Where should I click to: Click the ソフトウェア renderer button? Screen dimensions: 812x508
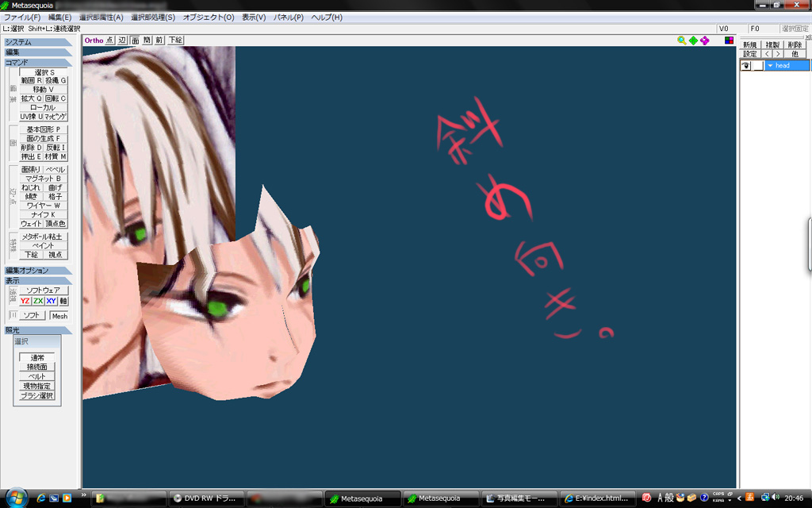point(44,291)
